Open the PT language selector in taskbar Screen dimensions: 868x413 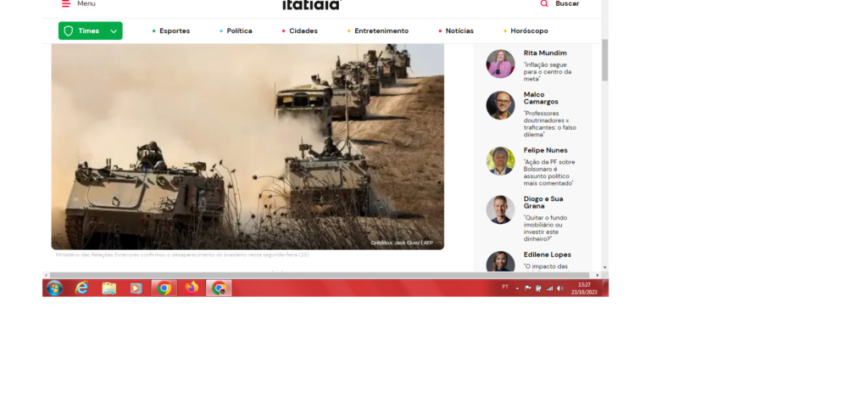[505, 287]
